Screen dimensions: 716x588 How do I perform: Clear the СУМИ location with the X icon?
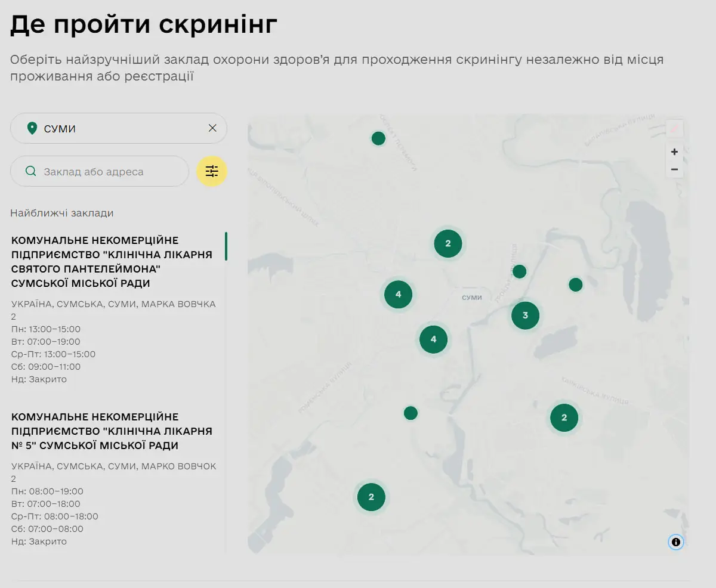tap(212, 128)
